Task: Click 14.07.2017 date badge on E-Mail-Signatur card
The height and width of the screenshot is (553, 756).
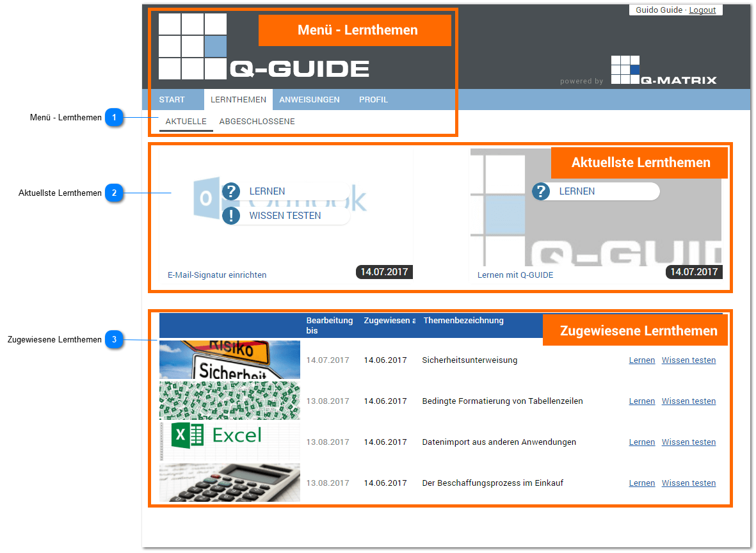Action: 384,272
